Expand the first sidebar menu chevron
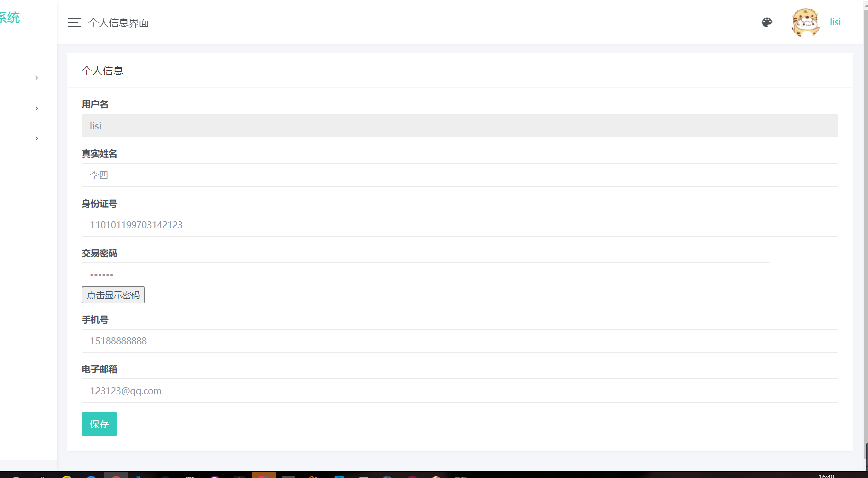 37,78
